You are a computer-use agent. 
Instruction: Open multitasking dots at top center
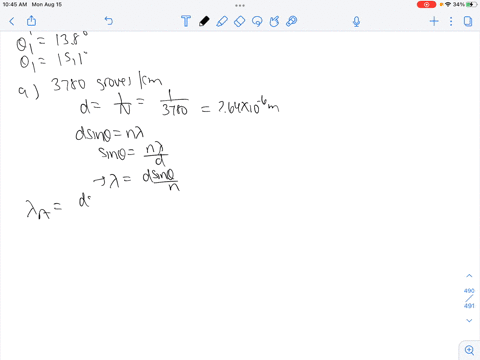pos(240,5)
